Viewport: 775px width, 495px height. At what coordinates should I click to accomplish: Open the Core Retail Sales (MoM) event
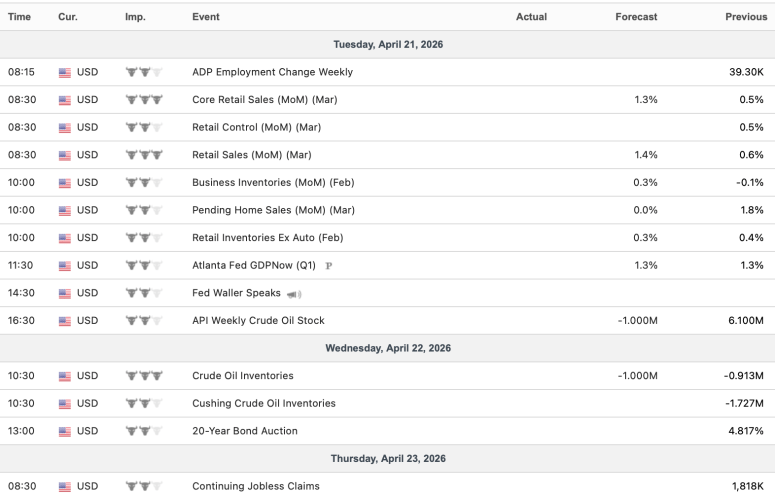pyautogui.click(x=262, y=100)
